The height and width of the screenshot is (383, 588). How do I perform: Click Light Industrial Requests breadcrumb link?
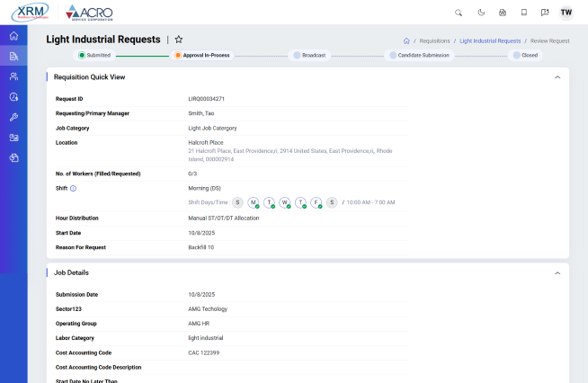(490, 40)
